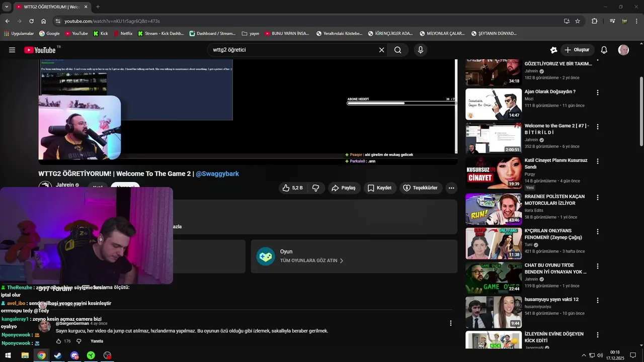Screen dimensions: 644x362
Task: Reload the page with refresh icon
Action: coord(31,21)
